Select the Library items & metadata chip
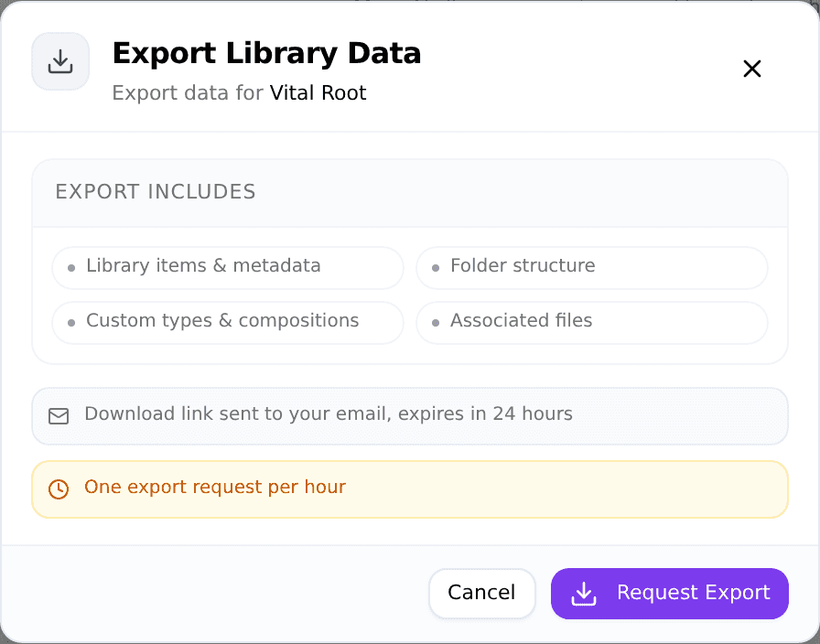 tap(228, 268)
